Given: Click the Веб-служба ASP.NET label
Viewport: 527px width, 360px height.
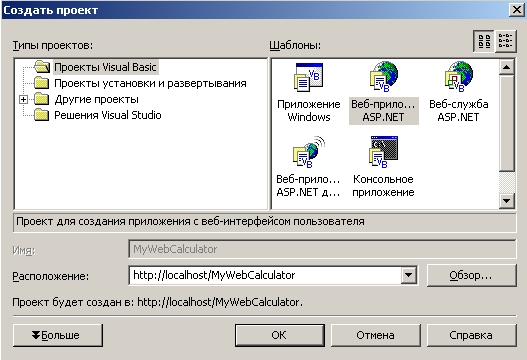Looking at the screenshot, I should point(458,111).
